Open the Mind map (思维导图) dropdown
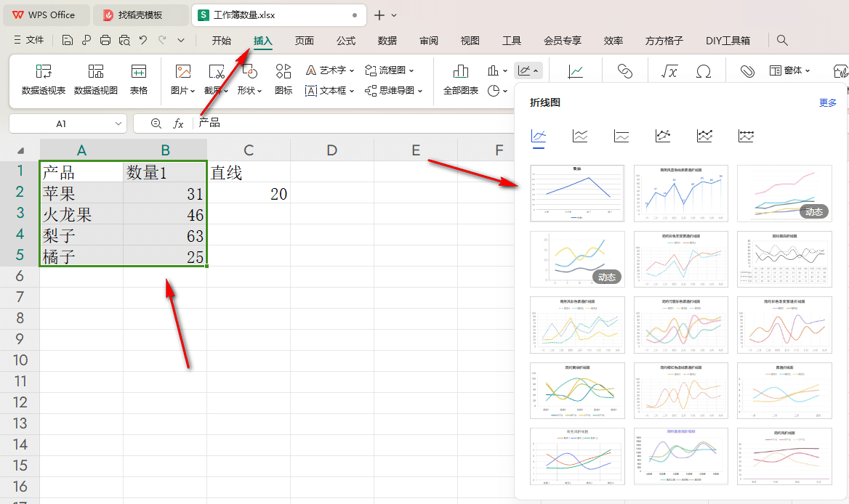The height and width of the screenshot is (504, 849). click(394, 91)
